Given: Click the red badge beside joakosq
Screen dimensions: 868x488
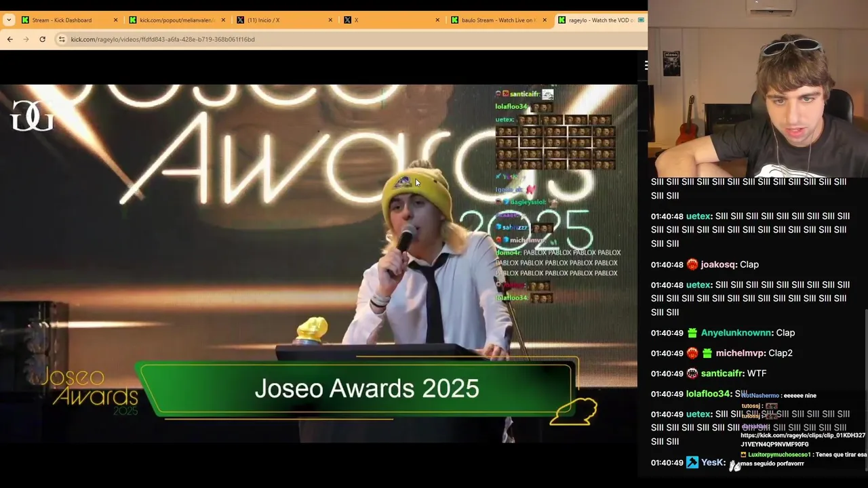Looking at the screenshot, I should tap(692, 264).
